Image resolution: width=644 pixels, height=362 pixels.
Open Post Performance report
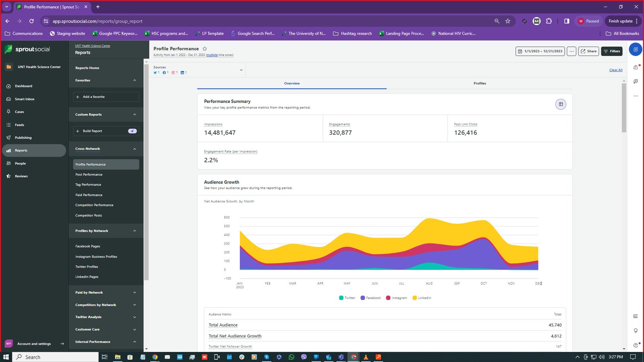click(x=89, y=175)
